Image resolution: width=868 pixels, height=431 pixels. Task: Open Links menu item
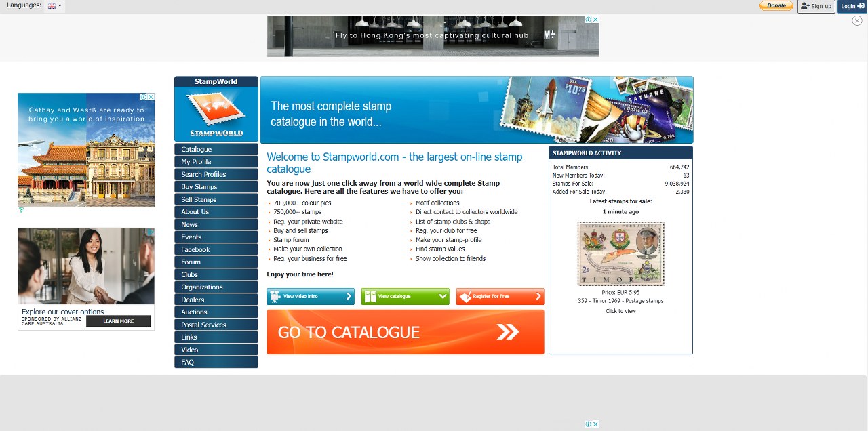tap(216, 337)
